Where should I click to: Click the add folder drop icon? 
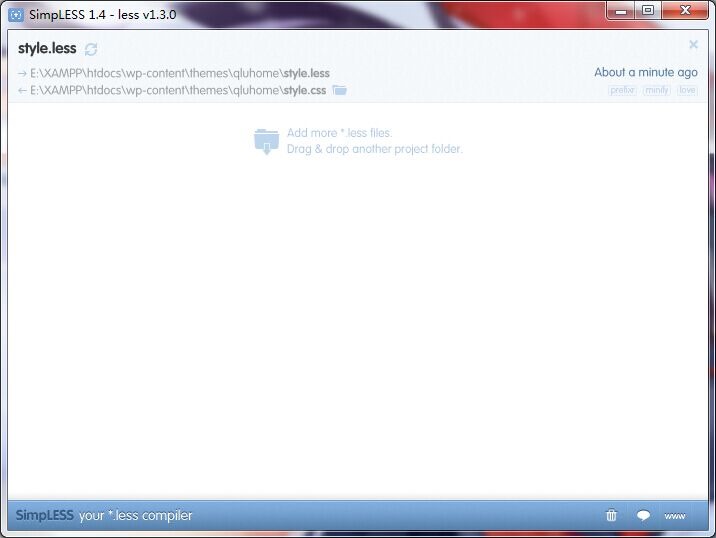coord(266,141)
